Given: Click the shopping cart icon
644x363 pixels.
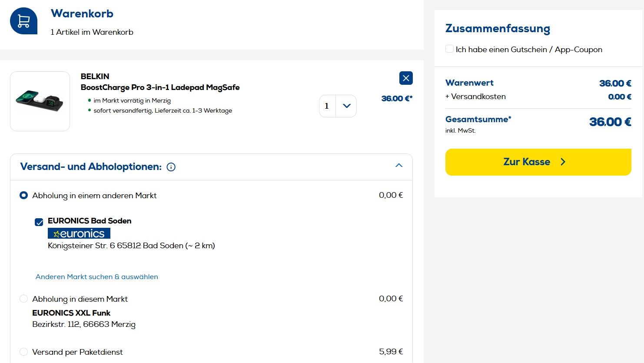Looking at the screenshot, I should [x=23, y=21].
